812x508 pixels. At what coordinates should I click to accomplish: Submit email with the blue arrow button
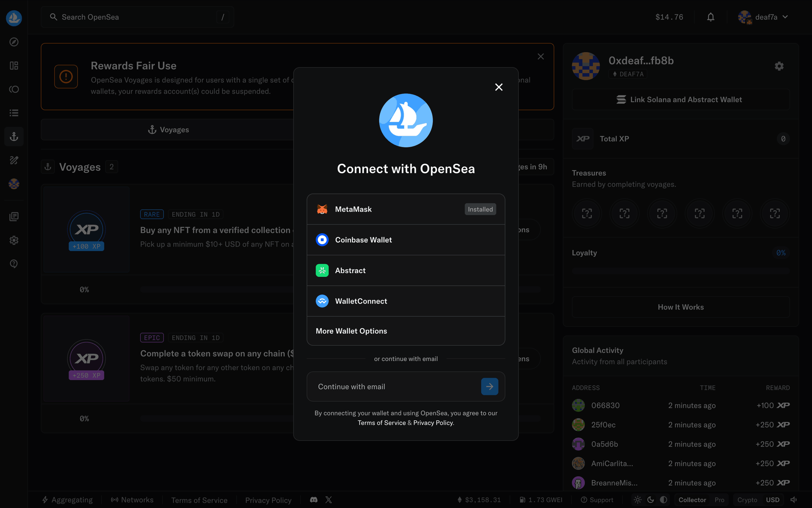tap(490, 387)
